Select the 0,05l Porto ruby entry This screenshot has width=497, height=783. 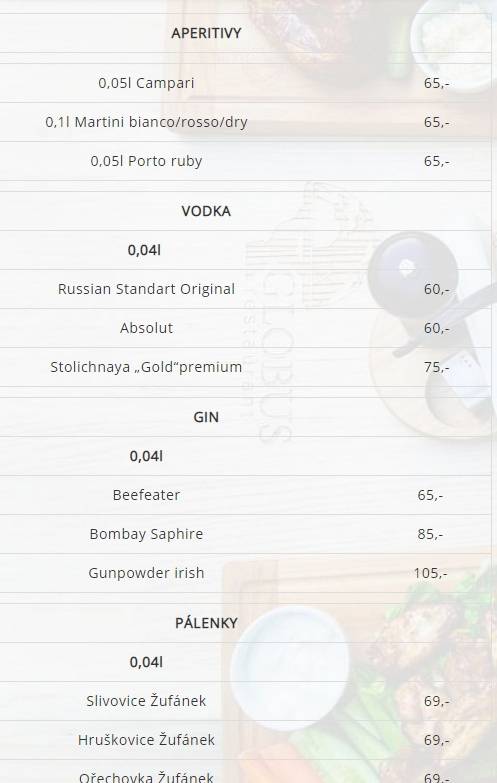pyautogui.click(x=146, y=161)
